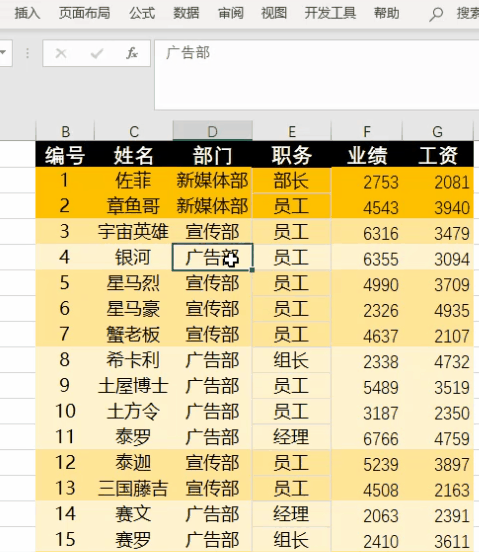Click 宣传部 cell in 泰迦's row
The image size is (479, 552).
213,463
